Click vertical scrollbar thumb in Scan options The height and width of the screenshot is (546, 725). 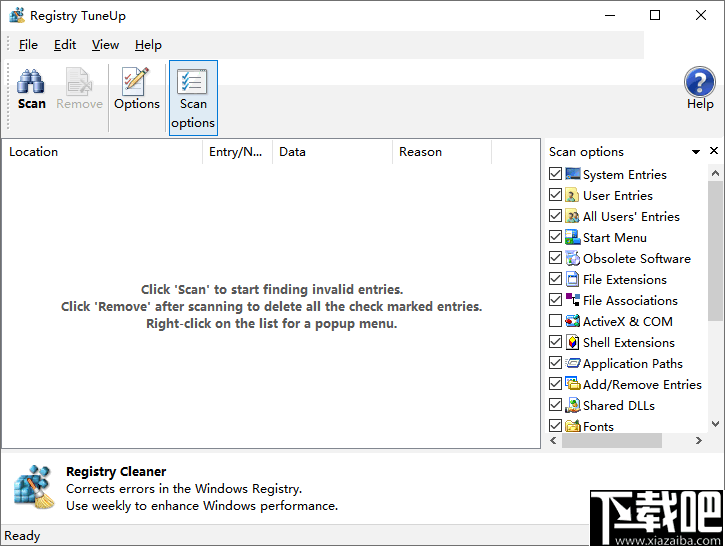pos(715,251)
